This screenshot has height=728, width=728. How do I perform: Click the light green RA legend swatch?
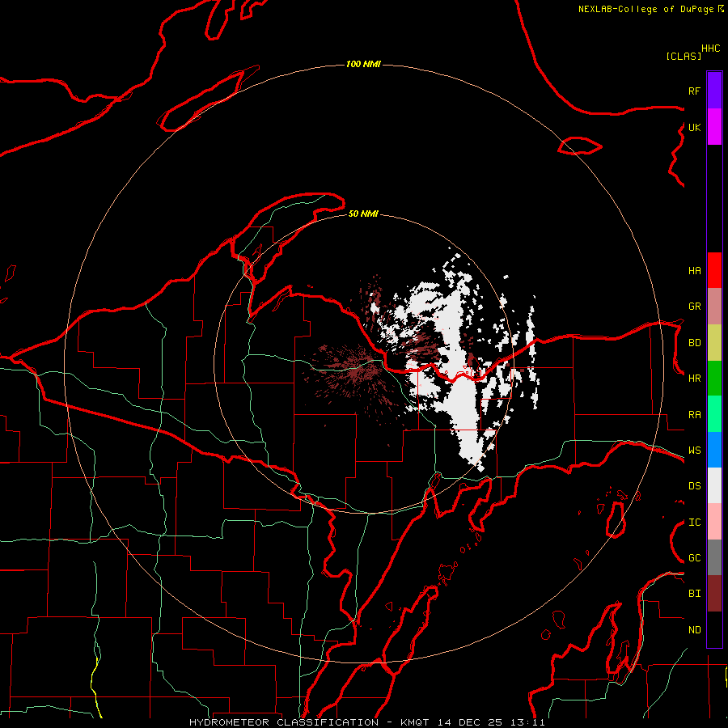(x=714, y=414)
